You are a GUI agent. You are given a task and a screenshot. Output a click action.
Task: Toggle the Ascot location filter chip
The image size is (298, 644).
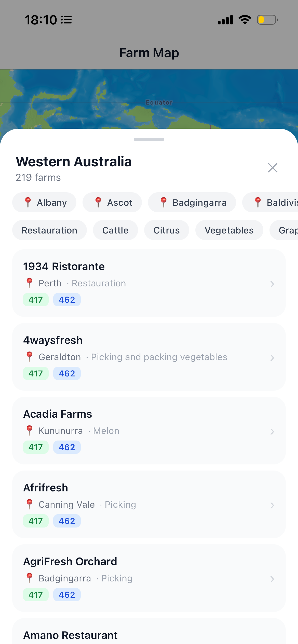coord(112,202)
